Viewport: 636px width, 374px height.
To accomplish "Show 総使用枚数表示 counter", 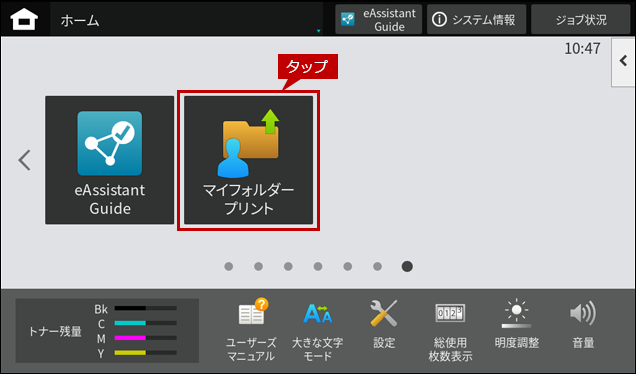I will pyautogui.click(x=450, y=332).
